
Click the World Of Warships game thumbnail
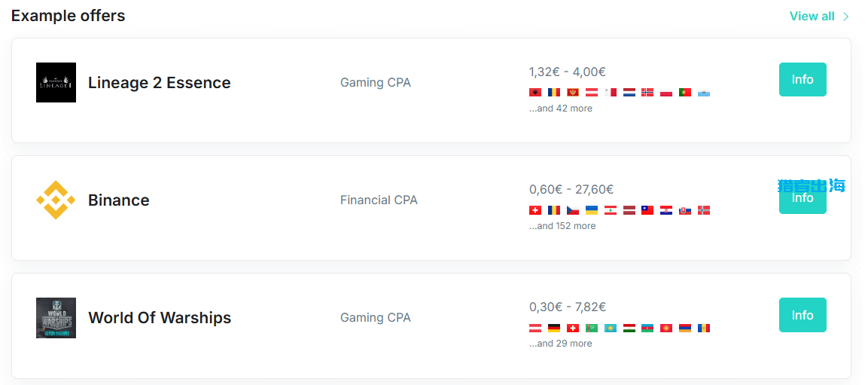(56, 317)
